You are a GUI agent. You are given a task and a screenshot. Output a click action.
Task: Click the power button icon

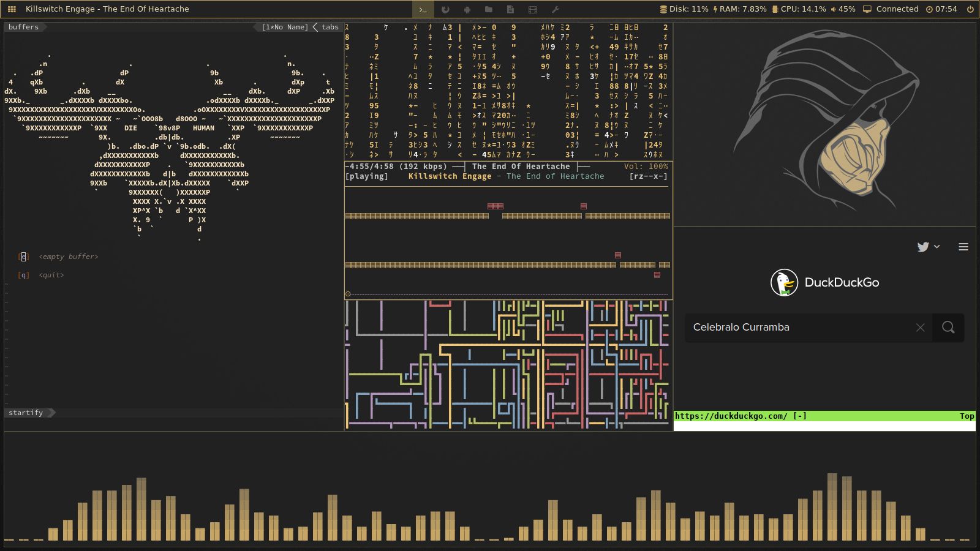click(970, 9)
